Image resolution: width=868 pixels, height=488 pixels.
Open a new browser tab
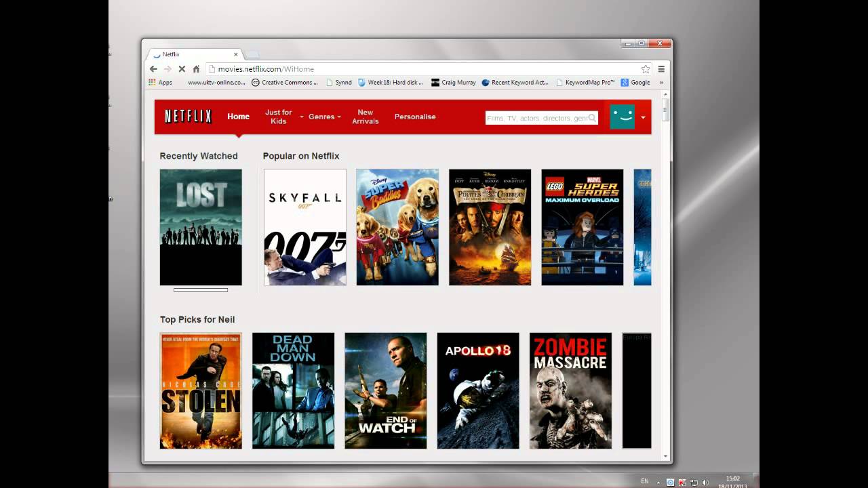coord(252,54)
